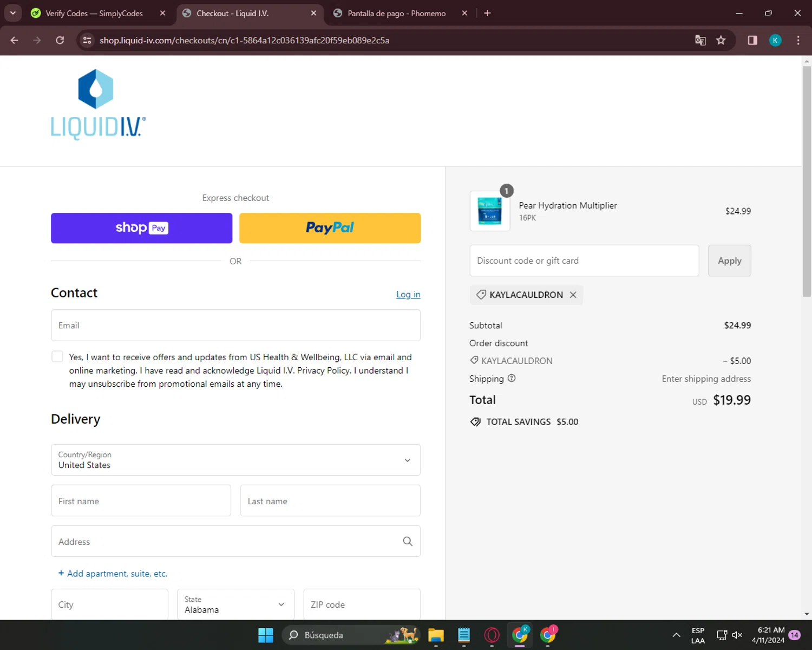Screen dimensions: 812x650
Task: Close the Verify Codes tab
Action: point(162,13)
